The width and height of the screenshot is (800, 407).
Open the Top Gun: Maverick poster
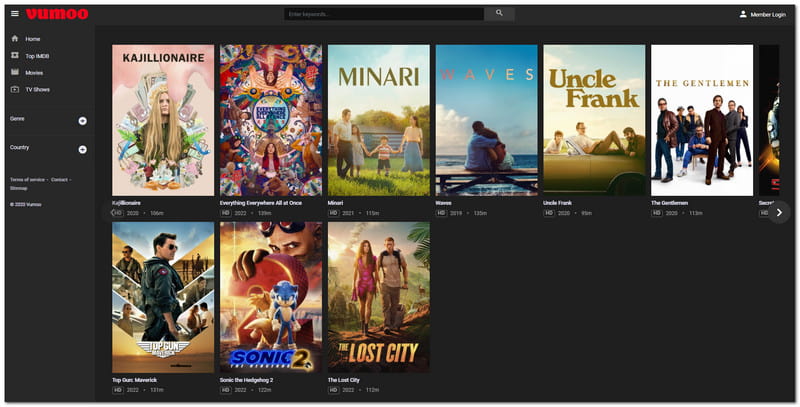[163, 297]
